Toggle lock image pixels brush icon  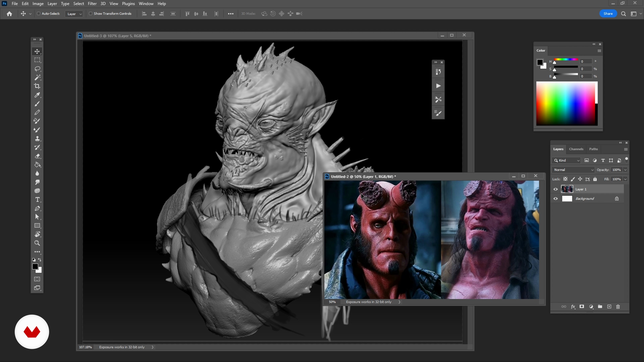click(573, 179)
